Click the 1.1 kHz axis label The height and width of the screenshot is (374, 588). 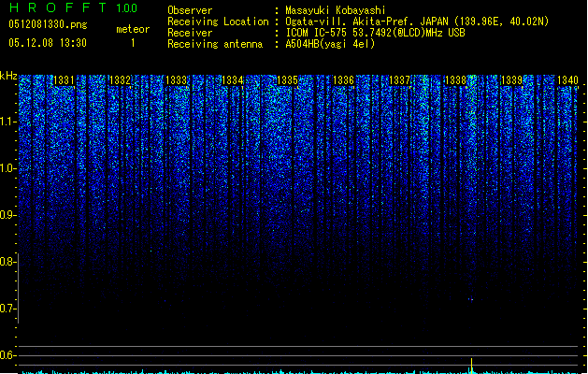[x=7, y=122]
